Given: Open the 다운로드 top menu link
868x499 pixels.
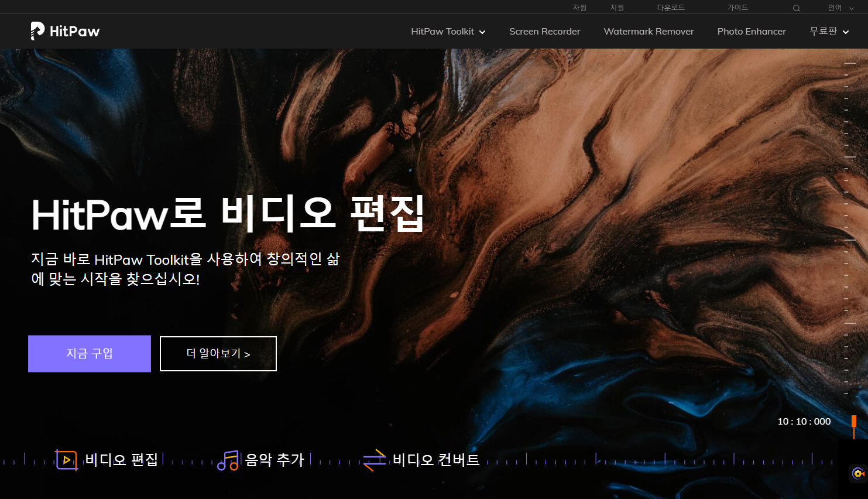Looking at the screenshot, I should 671,8.
